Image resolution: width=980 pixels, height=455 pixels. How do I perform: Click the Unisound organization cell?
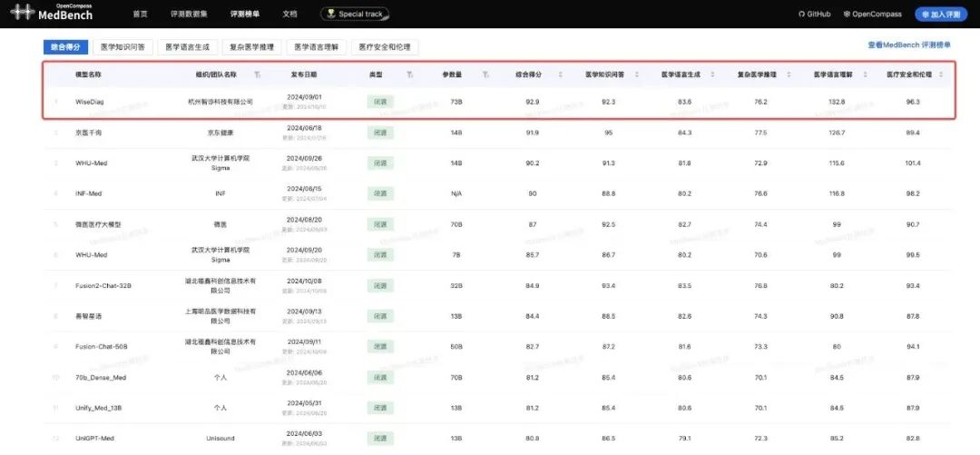(x=220, y=438)
